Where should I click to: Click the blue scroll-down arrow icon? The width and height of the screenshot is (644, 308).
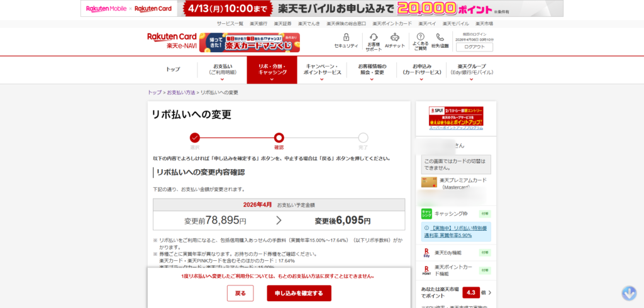click(630, 293)
